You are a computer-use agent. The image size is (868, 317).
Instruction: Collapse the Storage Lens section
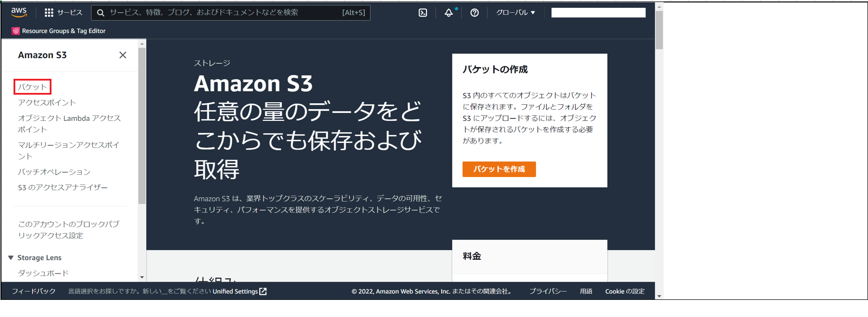click(x=11, y=258)
